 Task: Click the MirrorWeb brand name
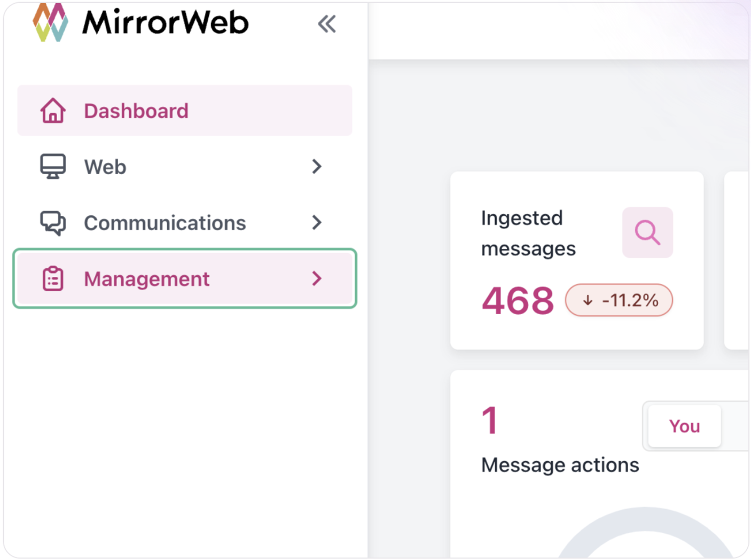point(166,22)
